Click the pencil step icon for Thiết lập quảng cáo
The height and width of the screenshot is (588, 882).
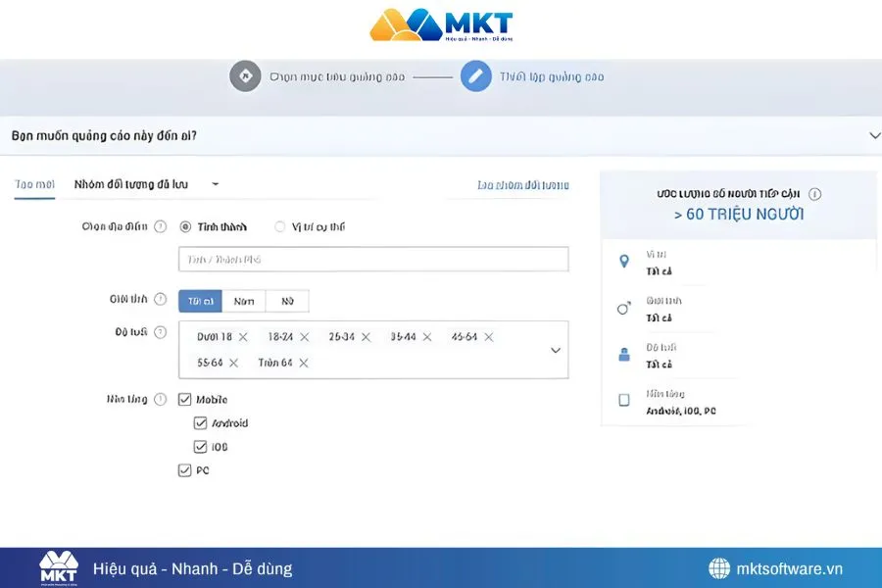coord(477,75)
